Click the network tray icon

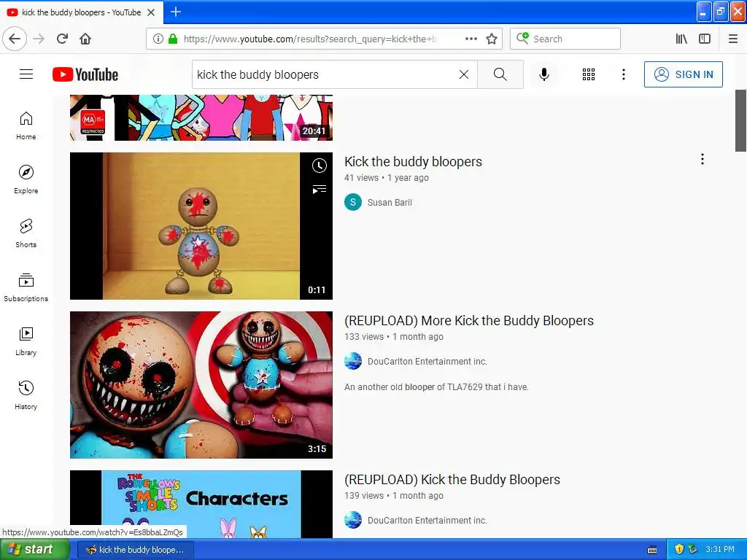click(693, 550)
